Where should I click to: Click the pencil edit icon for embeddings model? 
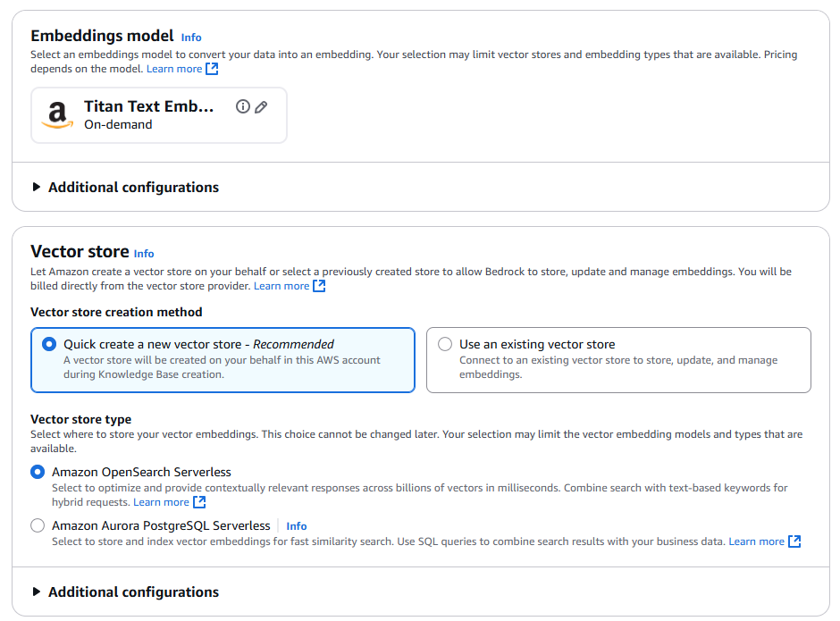[x=261, y=106]
